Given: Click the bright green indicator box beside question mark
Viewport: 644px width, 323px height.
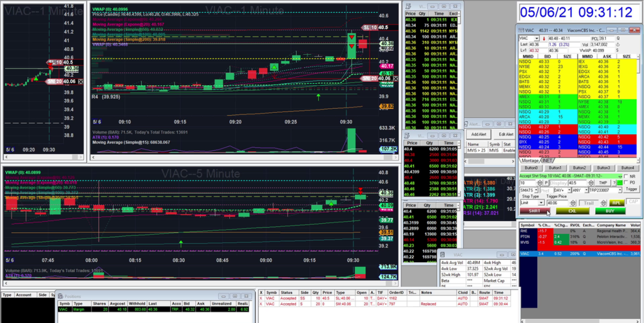Looking at the screenshot, I should point(620,182).
